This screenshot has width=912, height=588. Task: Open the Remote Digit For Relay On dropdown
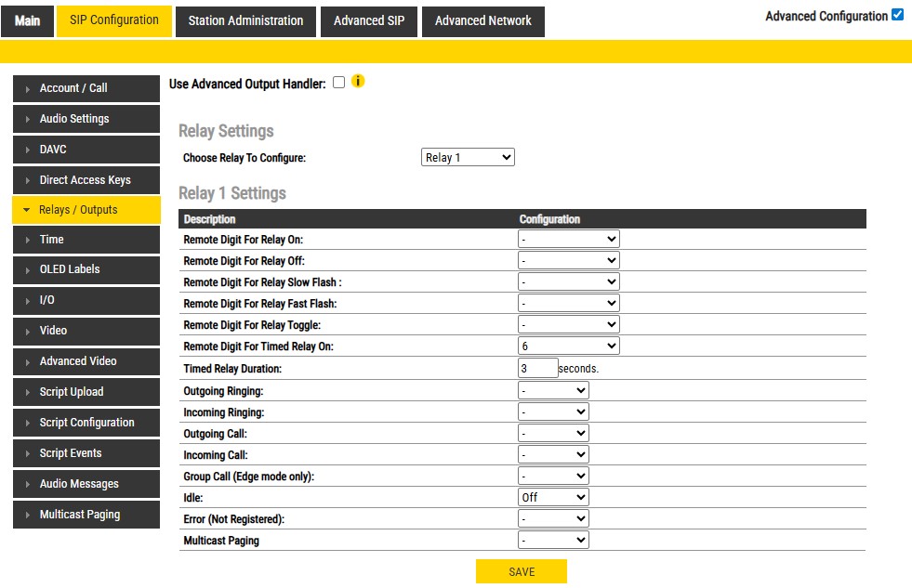click(568, 240)
